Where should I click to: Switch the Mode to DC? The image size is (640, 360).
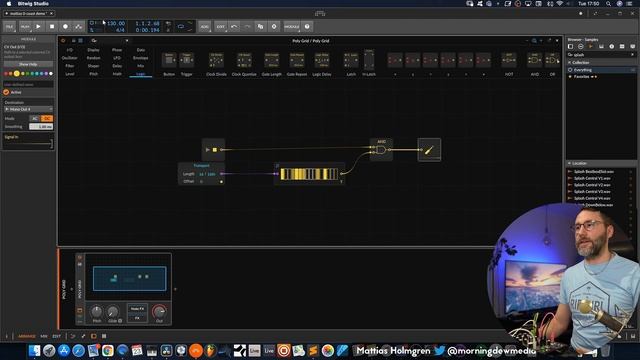(x=47, y=118)
